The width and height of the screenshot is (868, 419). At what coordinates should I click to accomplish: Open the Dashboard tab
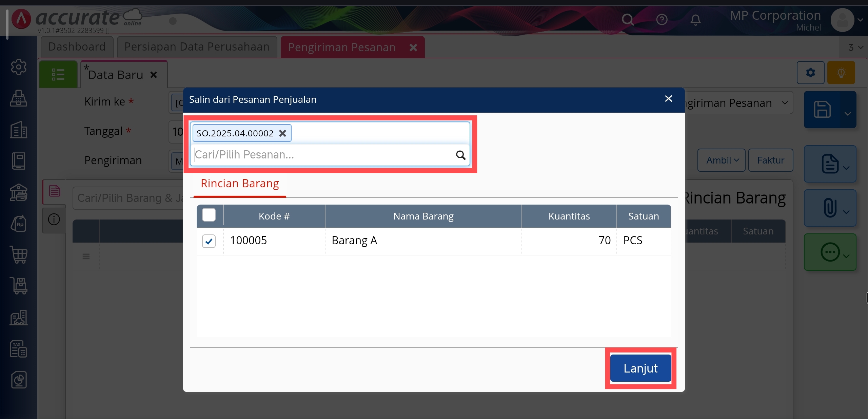click(x=77, y=47)
